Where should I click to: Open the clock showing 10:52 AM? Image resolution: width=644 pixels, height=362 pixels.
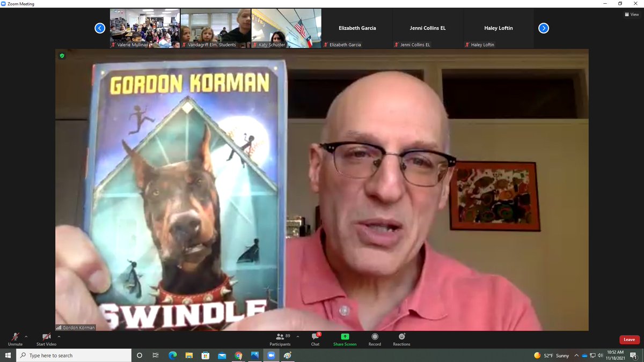615,356
